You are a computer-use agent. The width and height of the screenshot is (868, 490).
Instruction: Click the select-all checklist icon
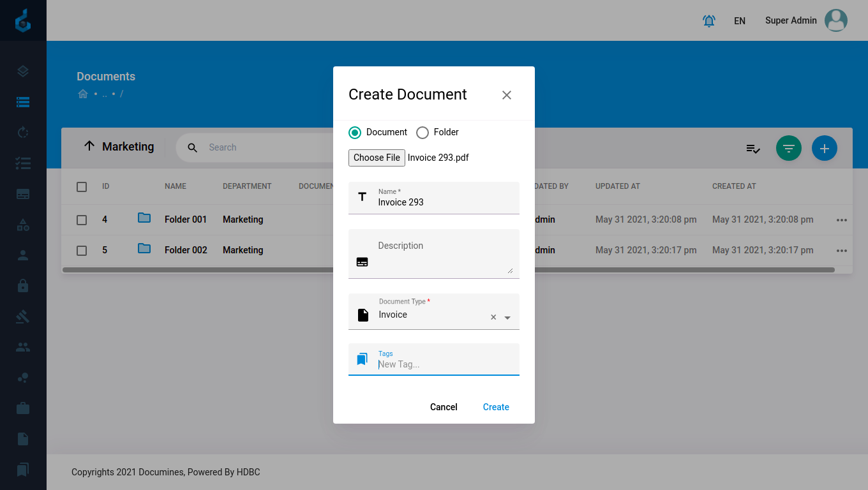[753, 149]
